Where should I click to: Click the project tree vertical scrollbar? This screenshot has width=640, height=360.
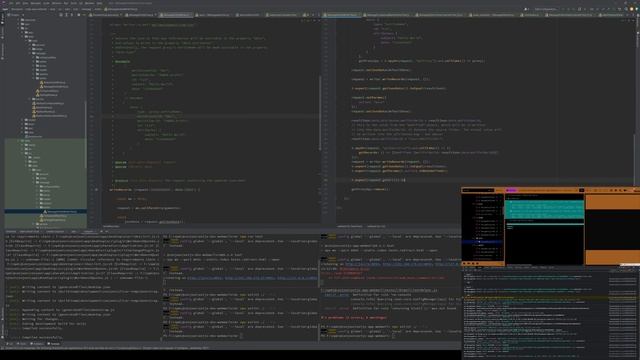pyautogui.click(x=85, y=135)
